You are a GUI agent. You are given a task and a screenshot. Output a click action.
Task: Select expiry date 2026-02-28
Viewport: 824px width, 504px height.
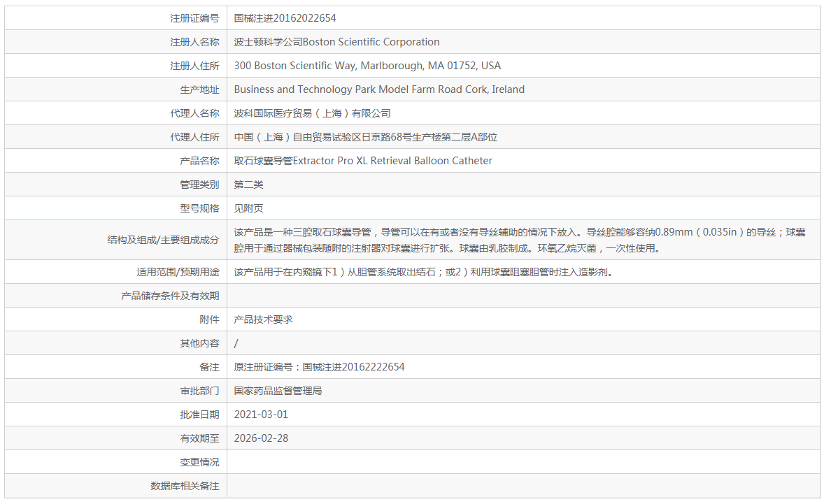click(261, 438)
